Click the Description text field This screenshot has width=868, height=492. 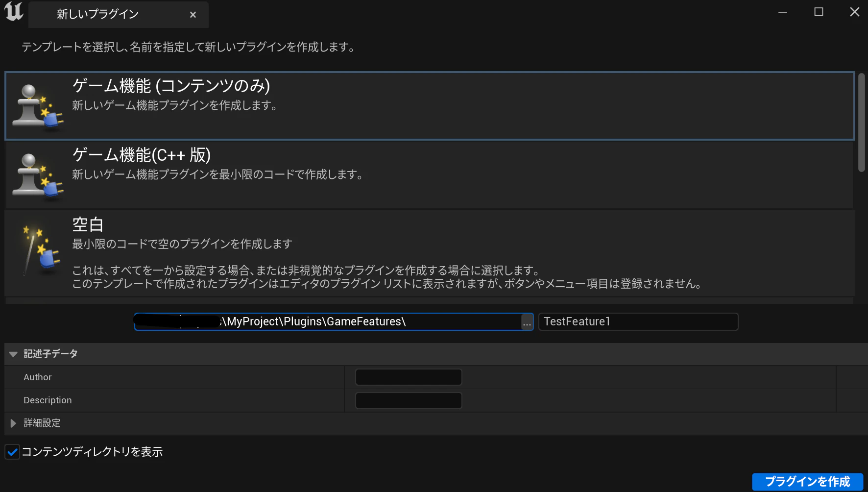[409, 400]
